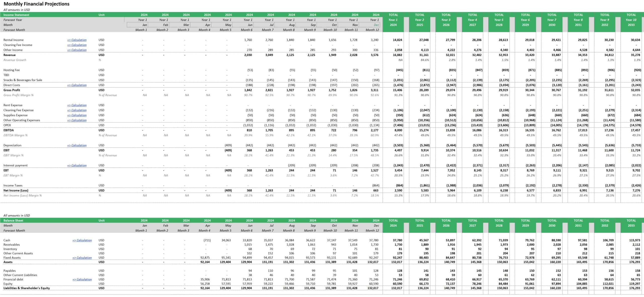Select Year 1 net income total 2,590
The image size is (644, 297).
(398, 190)
